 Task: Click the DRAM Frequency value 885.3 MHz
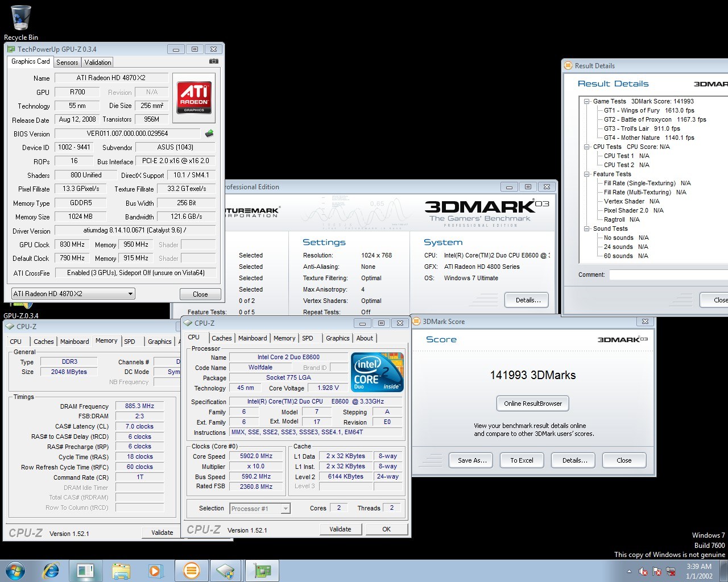pyautogui.click(x=139, y=406)
